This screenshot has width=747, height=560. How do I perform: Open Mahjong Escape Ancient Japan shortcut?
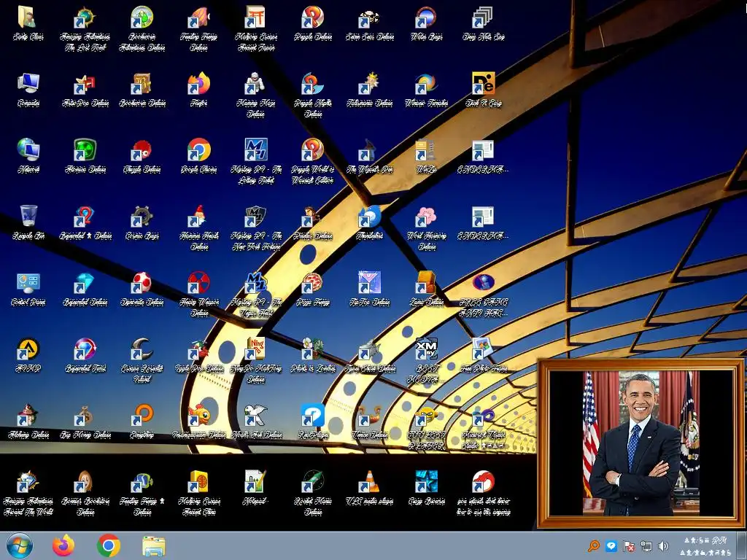click(x=256, y=28)
